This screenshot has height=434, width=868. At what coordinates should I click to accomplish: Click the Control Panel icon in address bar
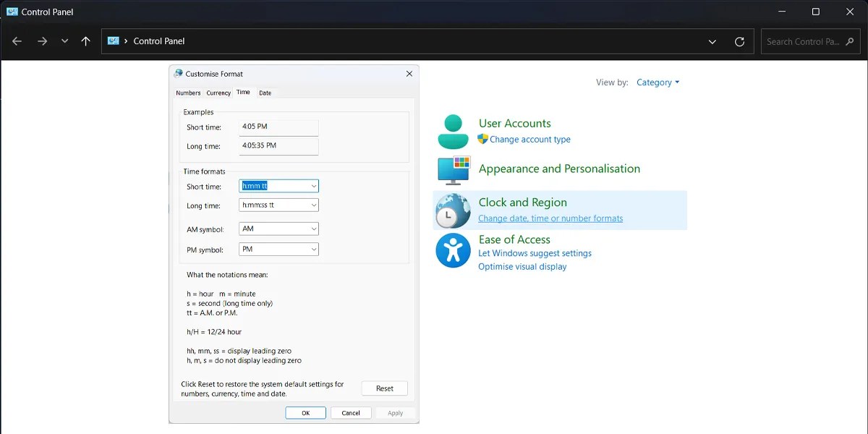(113, 41)
